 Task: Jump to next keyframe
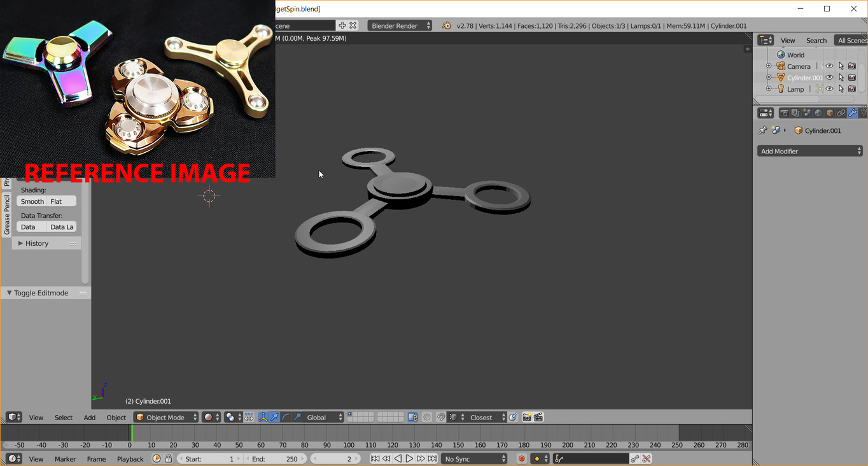click(421, 459)
